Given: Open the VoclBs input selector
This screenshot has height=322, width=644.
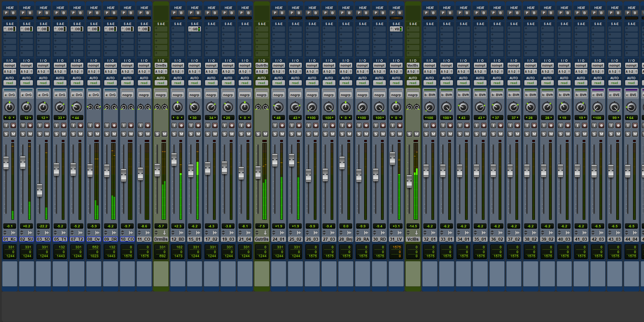Looking at the screenshot, I should click(x=413, y=65).
